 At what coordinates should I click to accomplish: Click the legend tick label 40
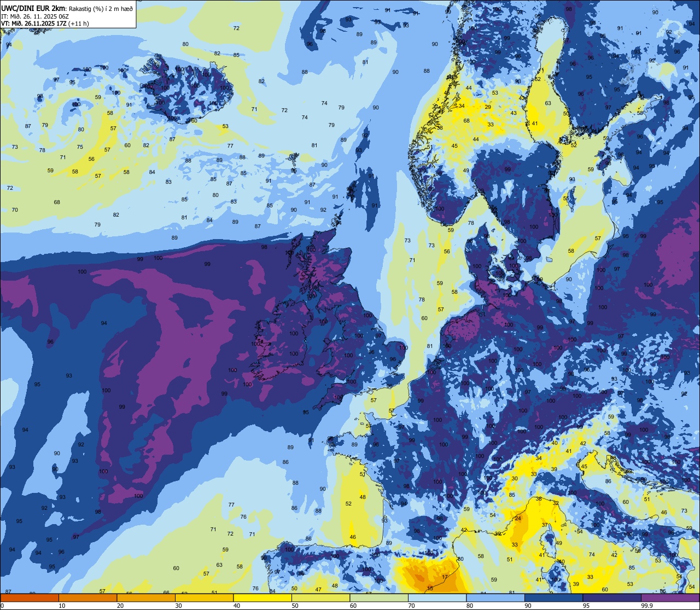[x=237, y=606]
